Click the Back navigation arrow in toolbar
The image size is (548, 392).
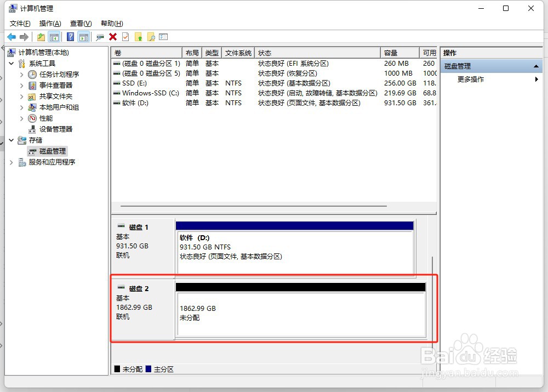12,37
